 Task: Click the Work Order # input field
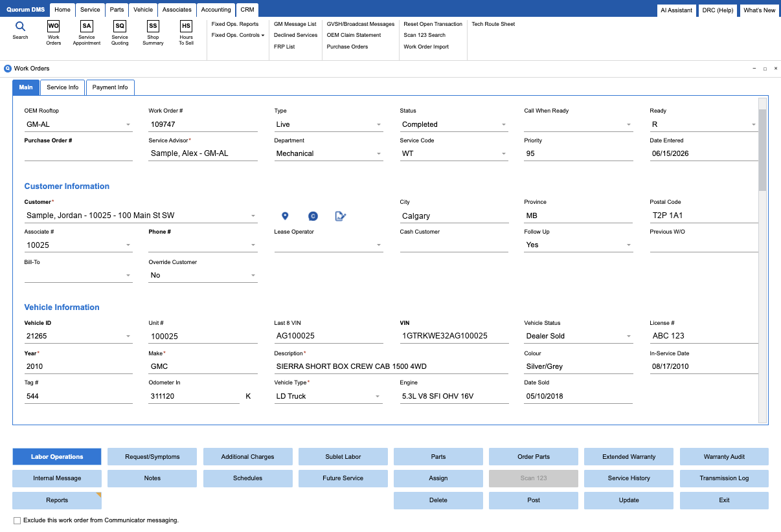203,124
